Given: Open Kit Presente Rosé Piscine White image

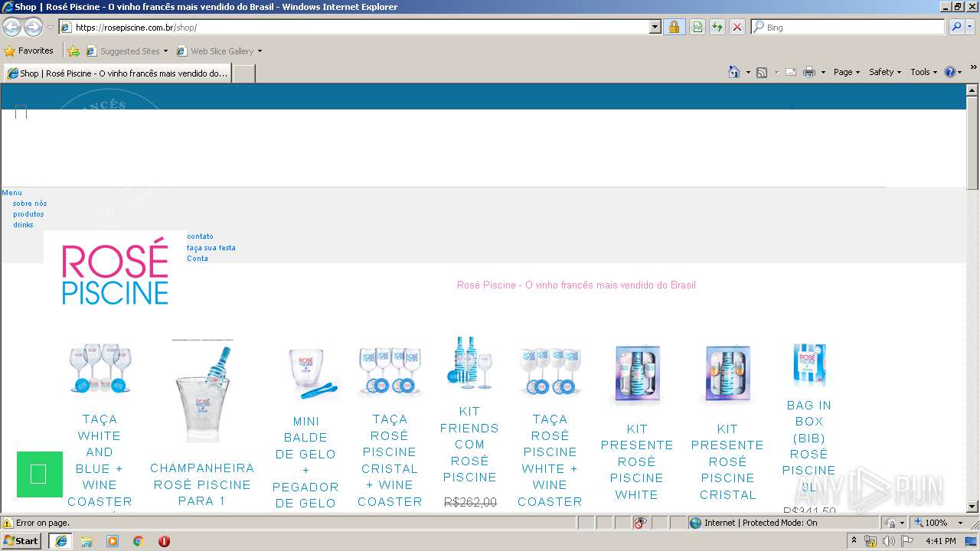Looking at the screenshot, I should click(x=637, y=374).
